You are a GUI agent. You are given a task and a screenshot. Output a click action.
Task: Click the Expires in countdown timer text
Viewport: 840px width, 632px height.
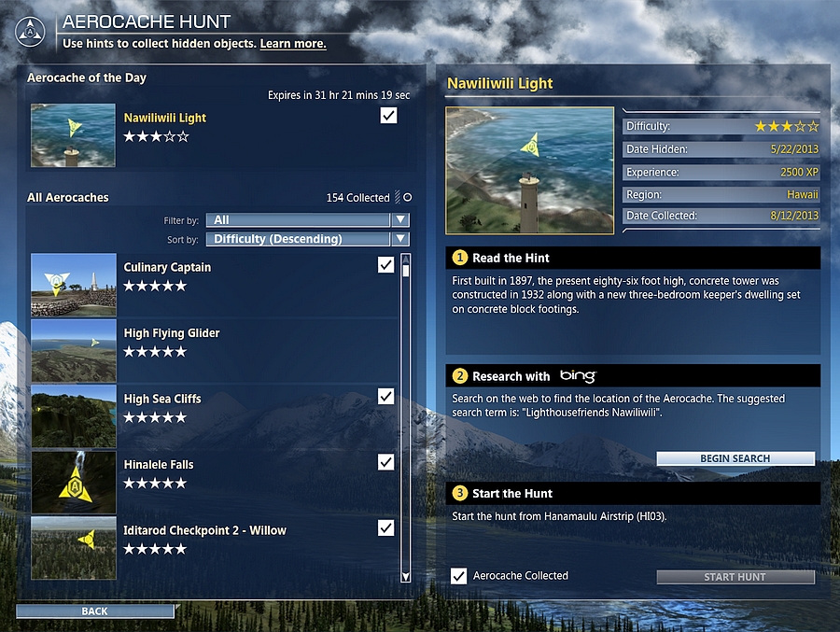(339, 95)
